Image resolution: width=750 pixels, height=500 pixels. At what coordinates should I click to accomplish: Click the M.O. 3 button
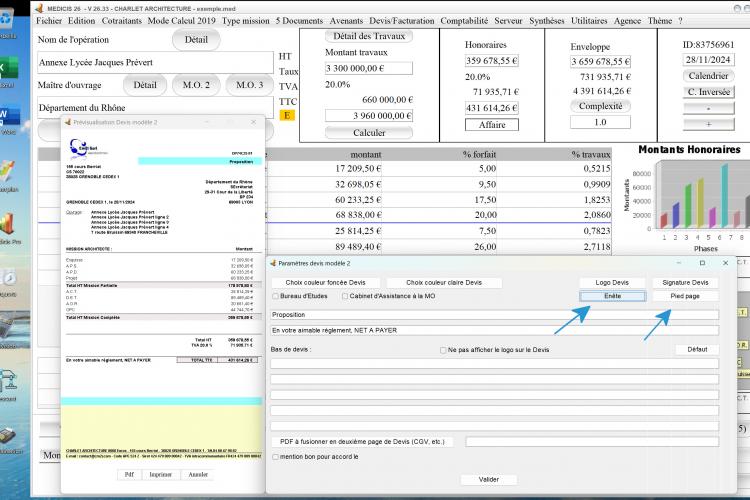tap(250, 85)
